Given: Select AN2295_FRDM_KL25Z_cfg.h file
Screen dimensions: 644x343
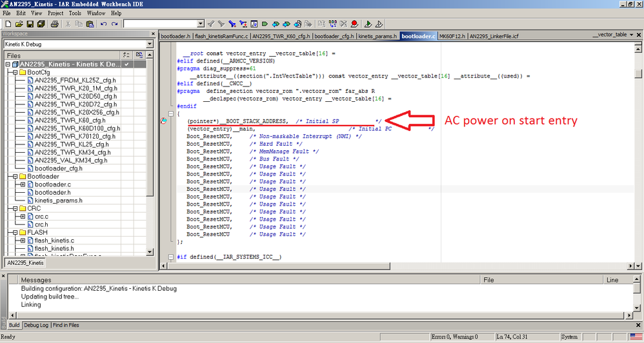Looking at the screenshot, I should pyautogui.click(x=75, y=81).
